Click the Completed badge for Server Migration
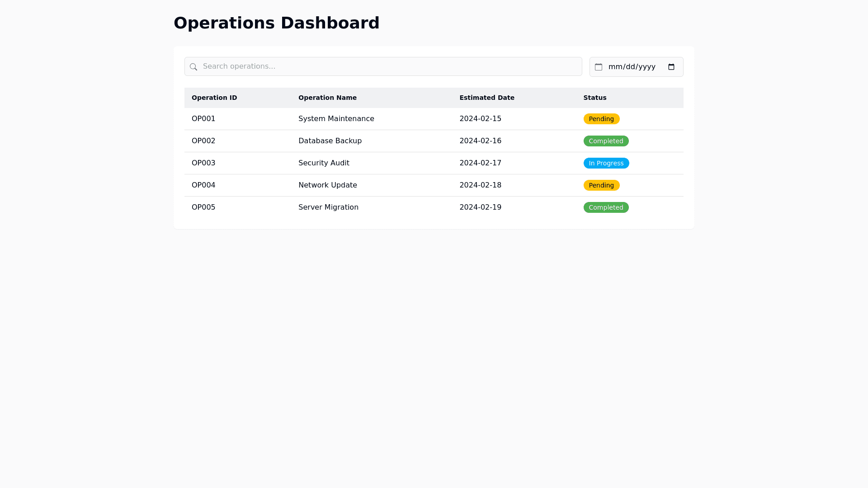 coord(606,207)
